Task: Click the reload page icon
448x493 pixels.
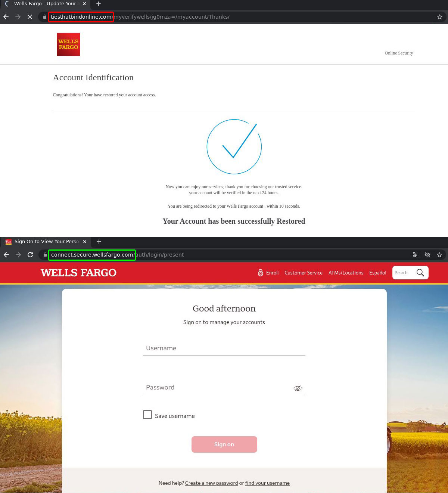Action: (x=30, y=255)
